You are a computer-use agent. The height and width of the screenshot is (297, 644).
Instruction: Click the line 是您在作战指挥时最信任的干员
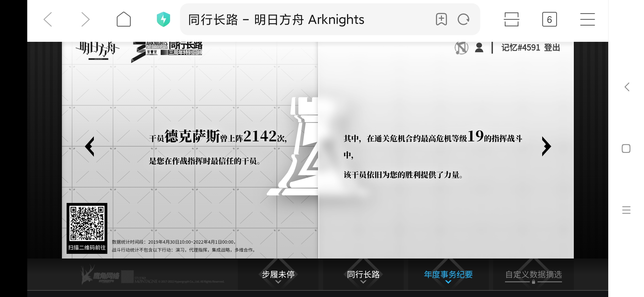(x=205, y=161)
